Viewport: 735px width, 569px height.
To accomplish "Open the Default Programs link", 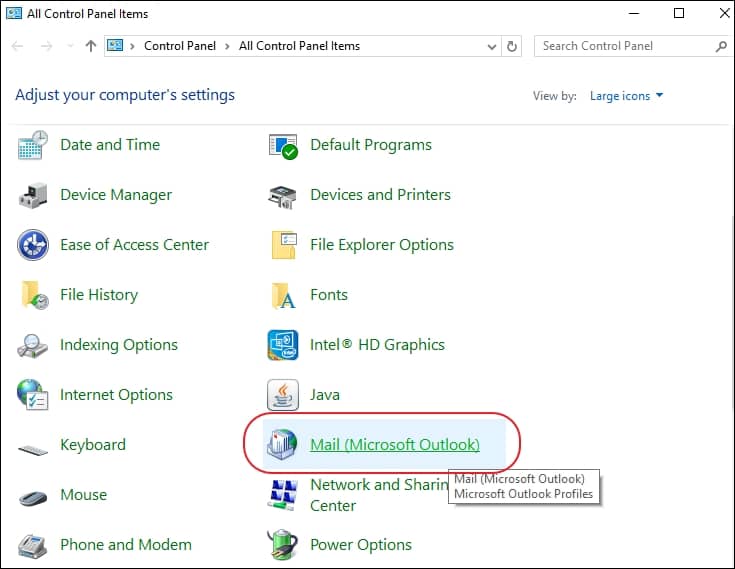I will tap(371, 145).
